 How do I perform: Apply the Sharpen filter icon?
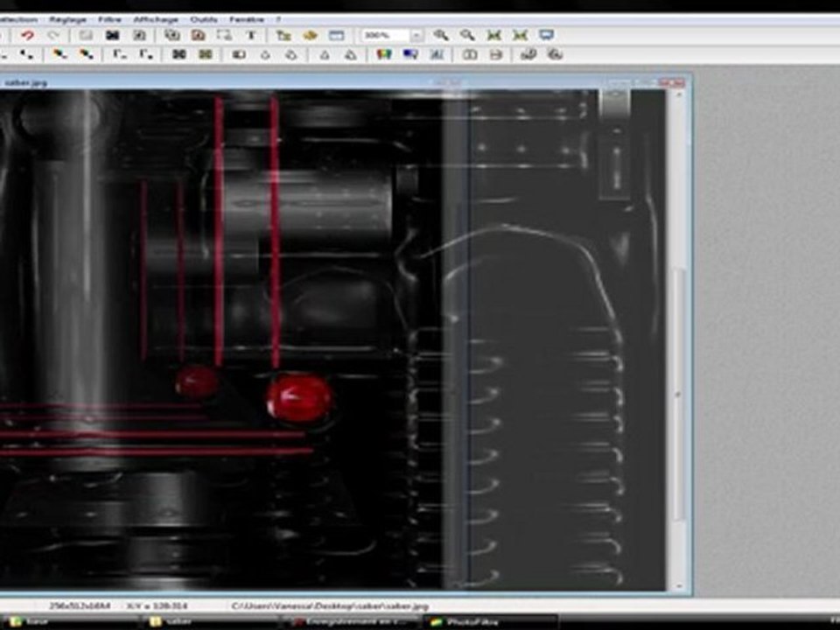[x=325, y=54]
